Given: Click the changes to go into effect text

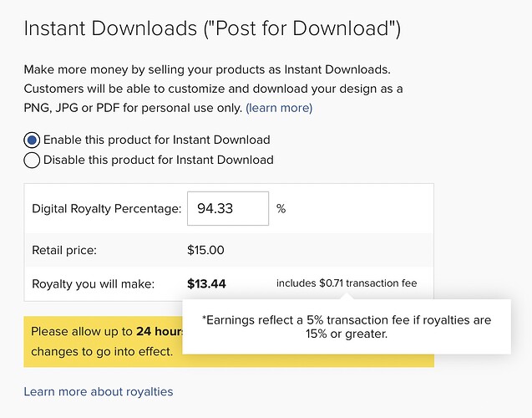Looking at the screenshot, I should click(x=102, y=351).
